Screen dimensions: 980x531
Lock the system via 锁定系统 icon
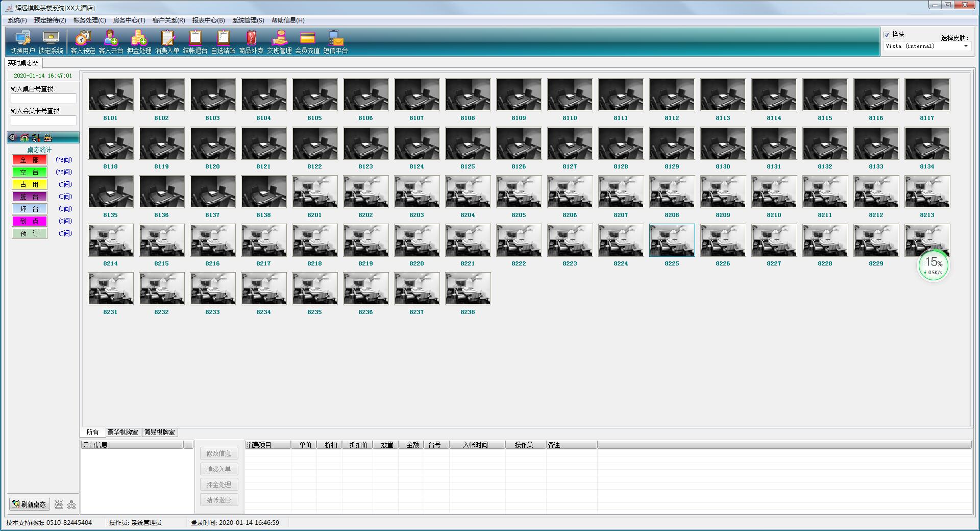[51, 41]
